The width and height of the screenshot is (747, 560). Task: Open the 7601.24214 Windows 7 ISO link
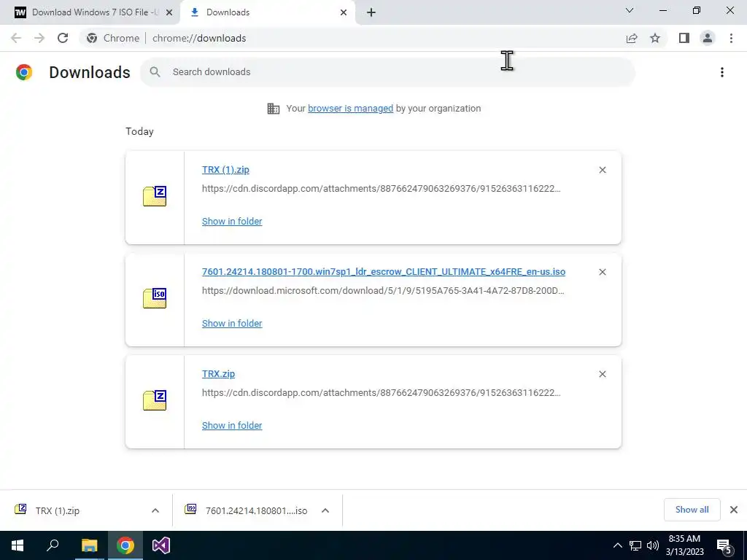pyautogui.click(x=384, y=272)
